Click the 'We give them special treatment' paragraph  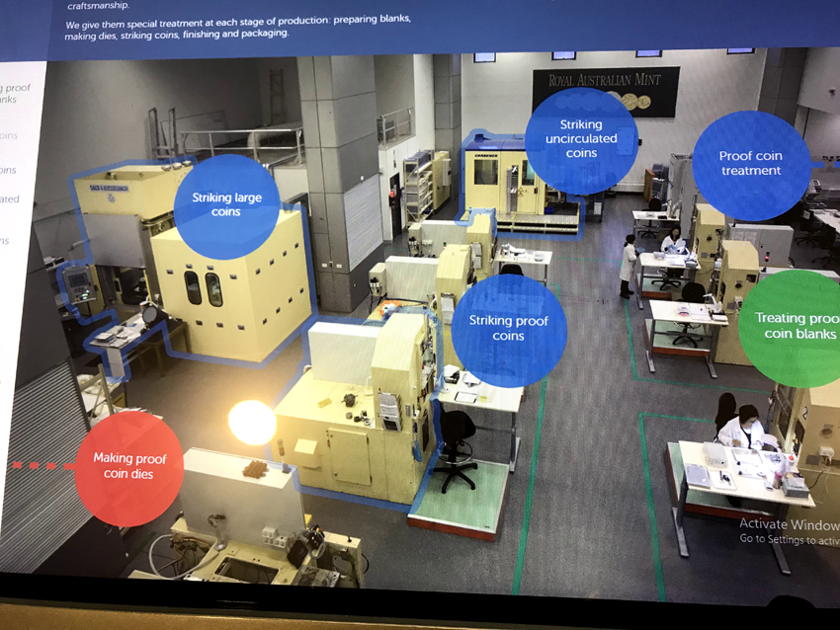238,27
